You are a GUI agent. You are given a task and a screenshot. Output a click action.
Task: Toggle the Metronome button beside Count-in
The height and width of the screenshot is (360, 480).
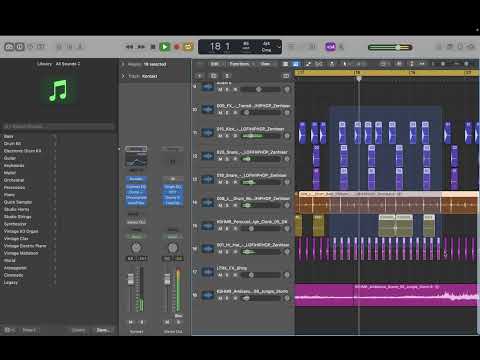point(341,47)
